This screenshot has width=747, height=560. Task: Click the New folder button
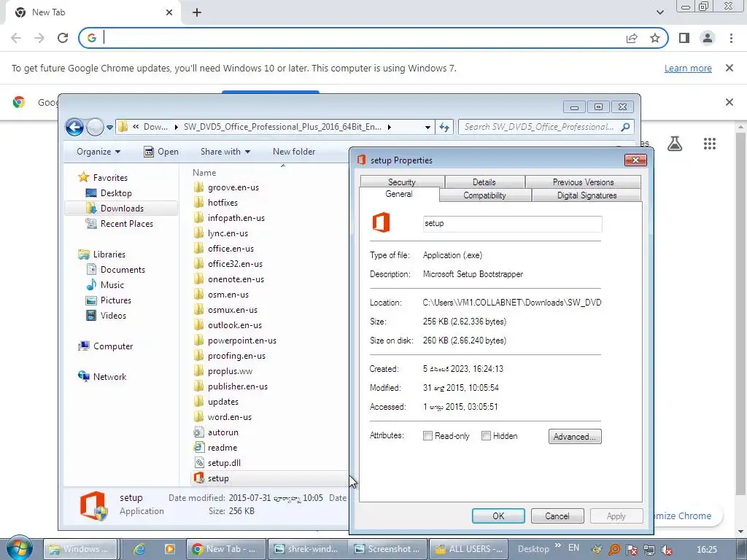pyautogui.click(x=294, y=152)
